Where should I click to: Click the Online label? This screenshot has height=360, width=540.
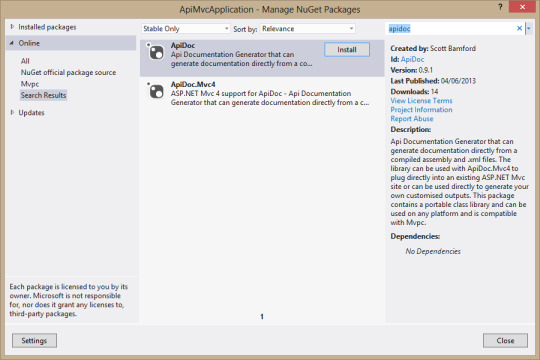(x=29, y=43)
